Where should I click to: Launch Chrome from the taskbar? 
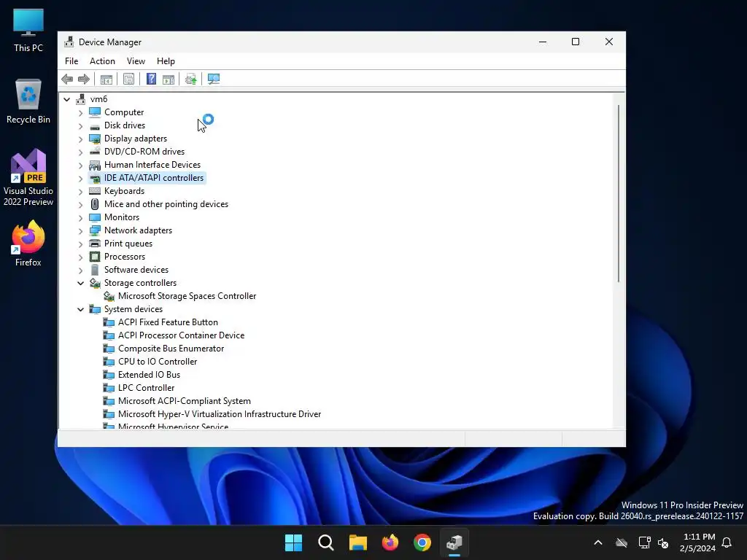pos(422,542)
